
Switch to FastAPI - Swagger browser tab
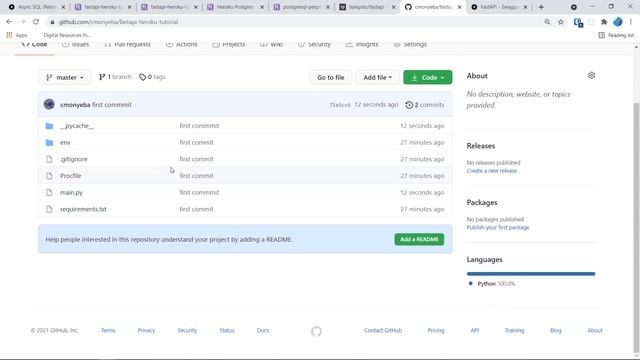[499, 7]
